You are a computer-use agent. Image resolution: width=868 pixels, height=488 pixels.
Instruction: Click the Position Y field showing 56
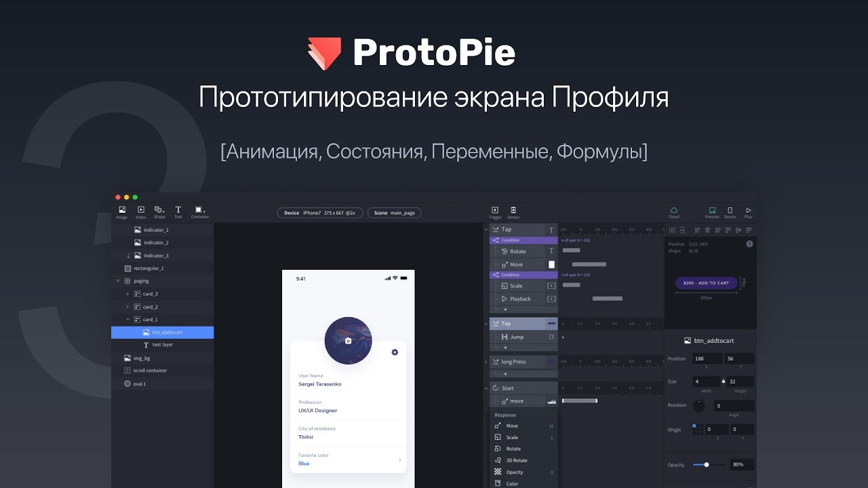740,359
